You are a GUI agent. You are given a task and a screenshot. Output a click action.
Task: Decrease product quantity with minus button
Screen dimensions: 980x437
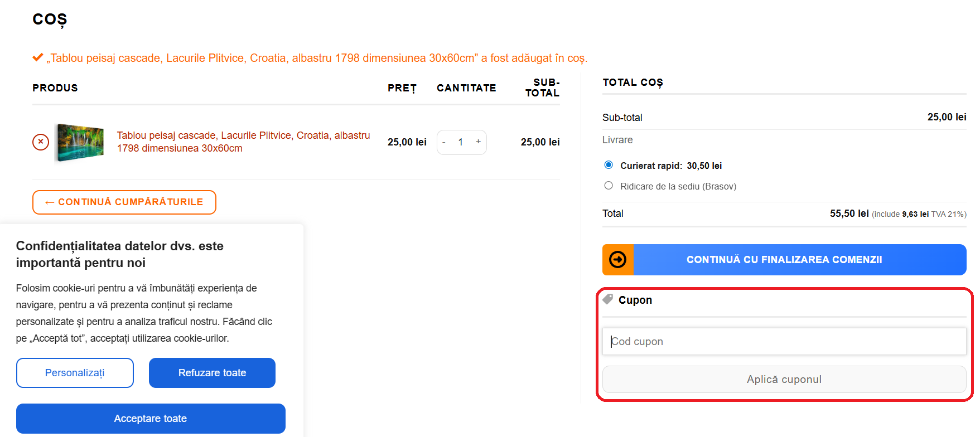pos(444,142)
